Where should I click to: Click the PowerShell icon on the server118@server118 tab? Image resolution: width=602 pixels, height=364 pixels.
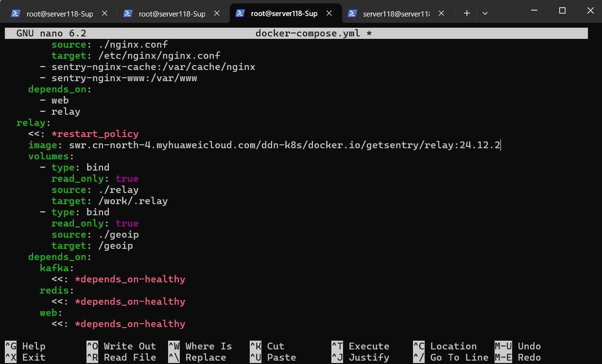[x=352, y=14]
